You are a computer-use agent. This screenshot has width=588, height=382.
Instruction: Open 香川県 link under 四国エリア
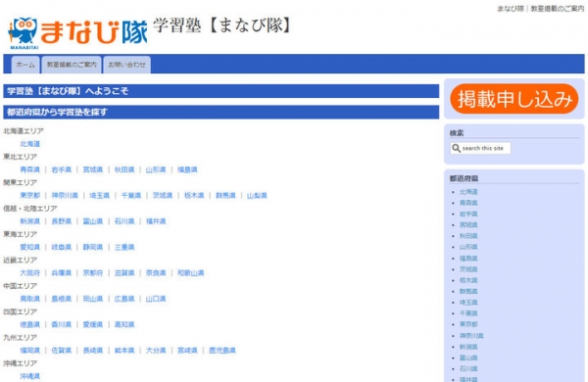[62, 325]
